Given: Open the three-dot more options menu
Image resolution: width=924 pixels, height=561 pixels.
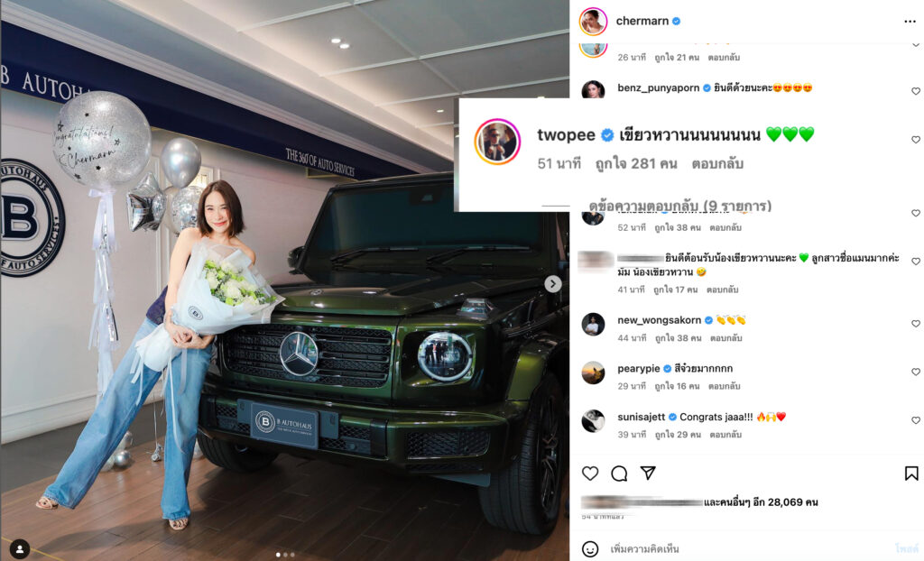Looking at the screenshot, I should click(x=910, y=22).
